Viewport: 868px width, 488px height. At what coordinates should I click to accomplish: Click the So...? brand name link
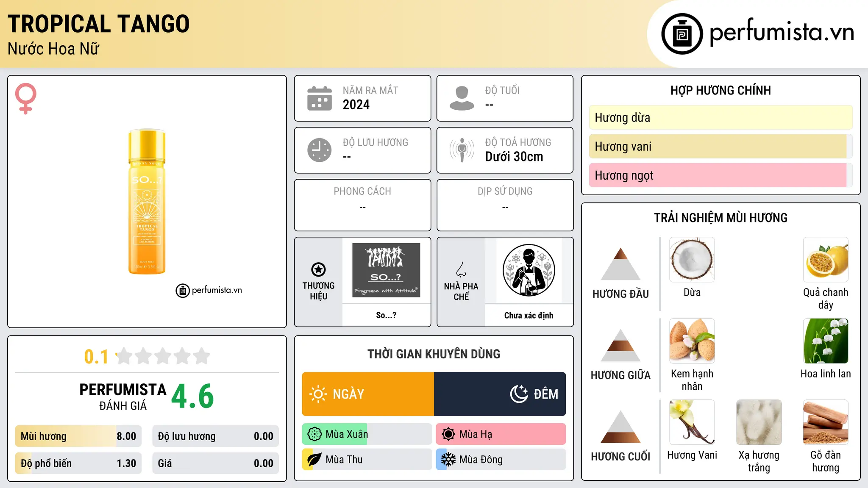tap(386, 315)
